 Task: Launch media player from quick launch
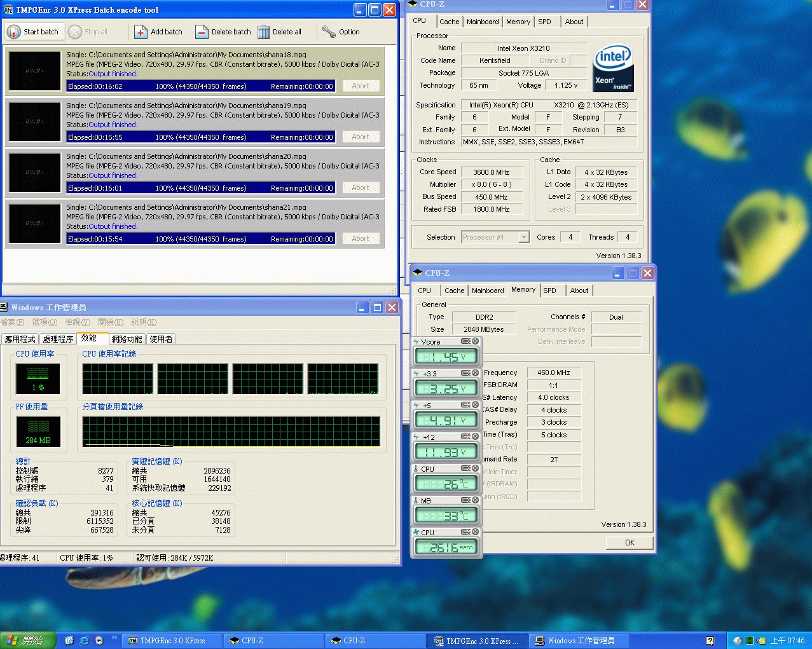coord(99,641)
